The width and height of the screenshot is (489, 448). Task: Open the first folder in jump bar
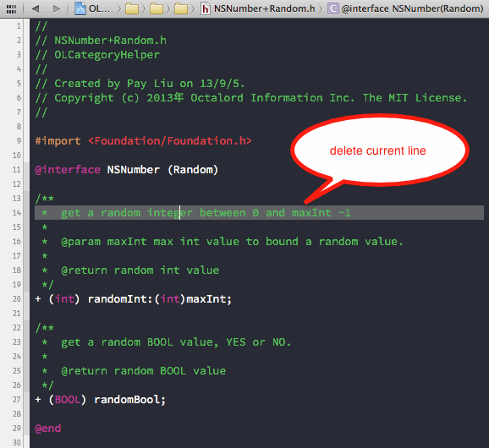pos(132,8)
